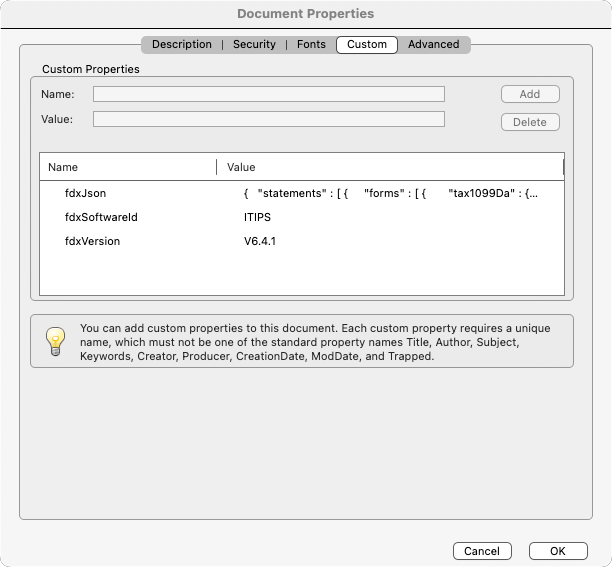Click the V6.4.1 value cell

click(x=259, y=241)
